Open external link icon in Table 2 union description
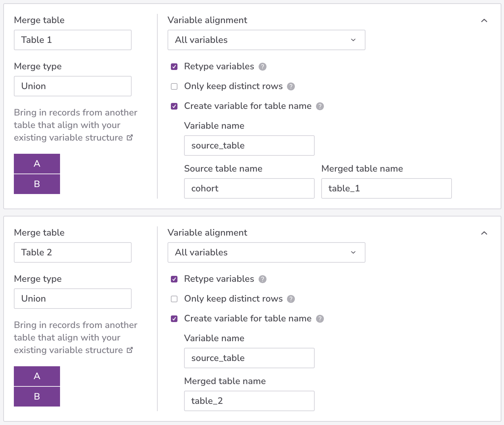The width and height of the screenshot is (504, 425). tap(130, 350)
